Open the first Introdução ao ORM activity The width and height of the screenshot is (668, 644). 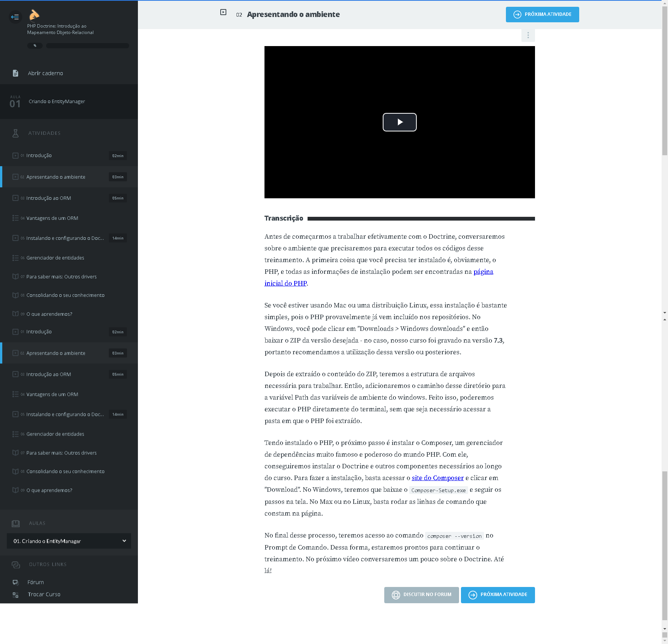click(x=49, y=198)
